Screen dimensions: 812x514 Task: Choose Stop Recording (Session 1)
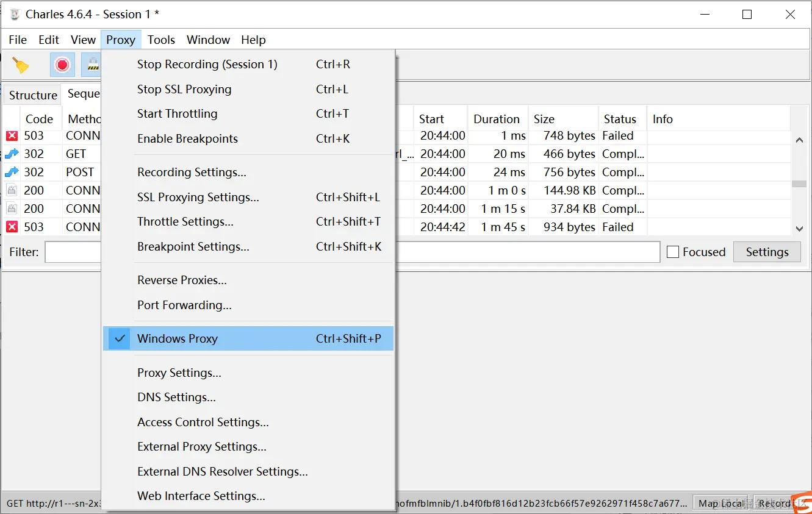pos(248,64)
